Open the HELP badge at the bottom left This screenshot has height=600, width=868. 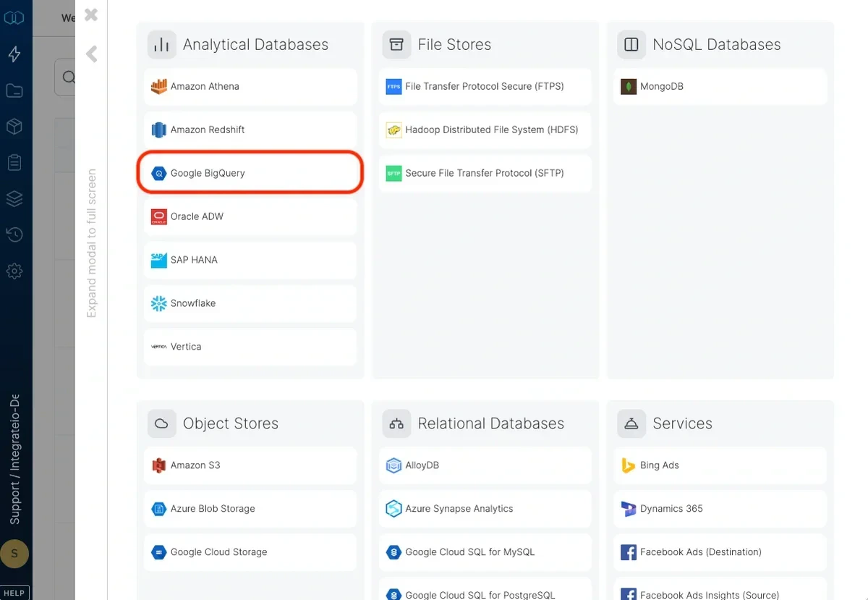click(x=15, y=592)
